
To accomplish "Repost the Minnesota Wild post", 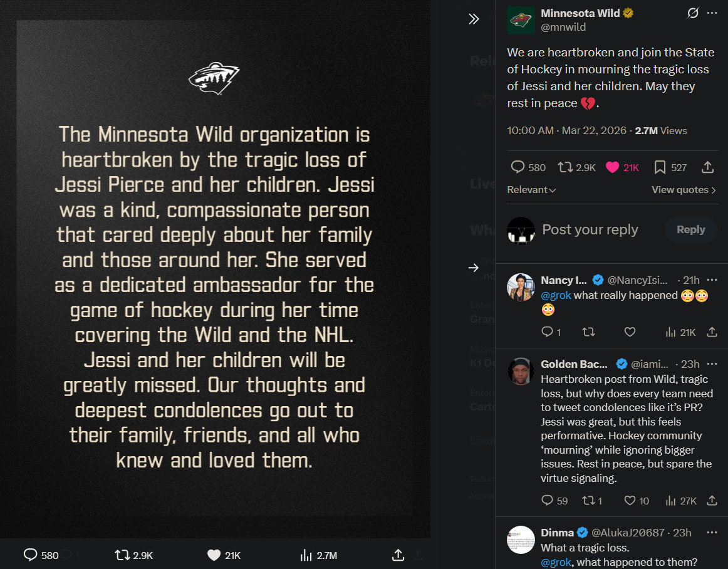I will (565, 167).
